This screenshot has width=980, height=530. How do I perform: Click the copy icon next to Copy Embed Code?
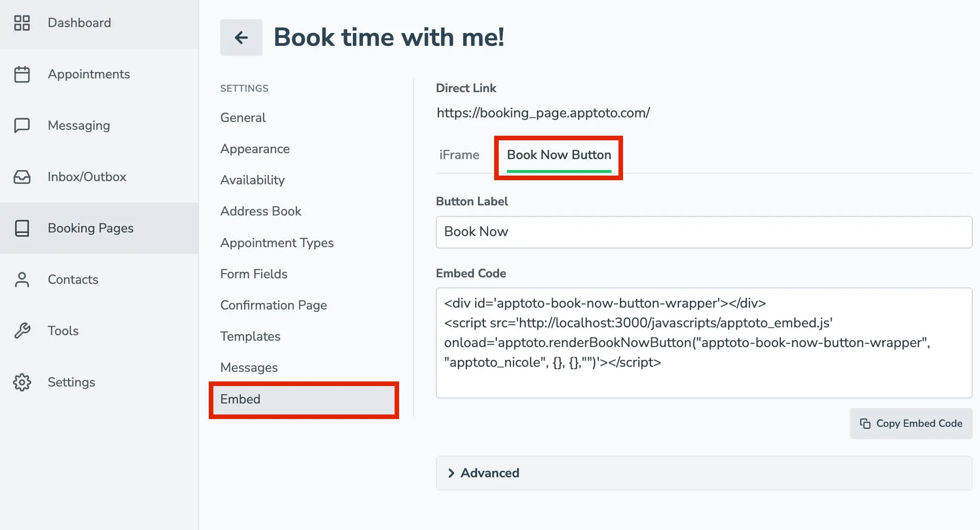tap(865, 424)
